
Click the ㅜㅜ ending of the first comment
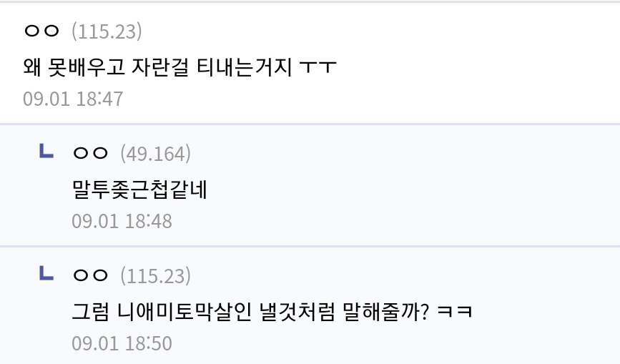[318, 67]
